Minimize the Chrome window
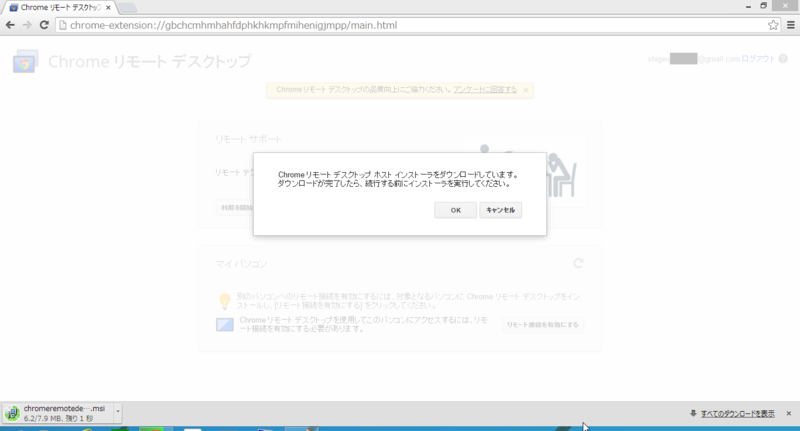The image size is (800, 431). [748, 6]
